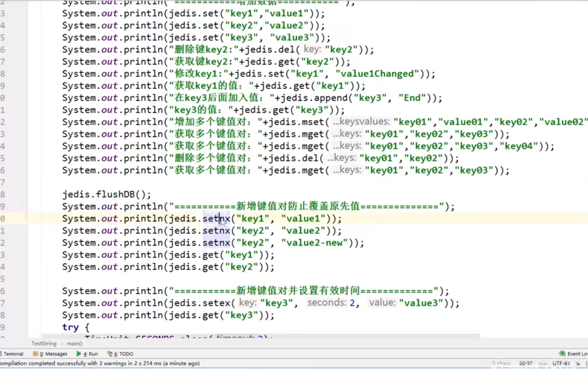Click the setex method call
This screenshot has height=369, width=588.
(217, 303)
